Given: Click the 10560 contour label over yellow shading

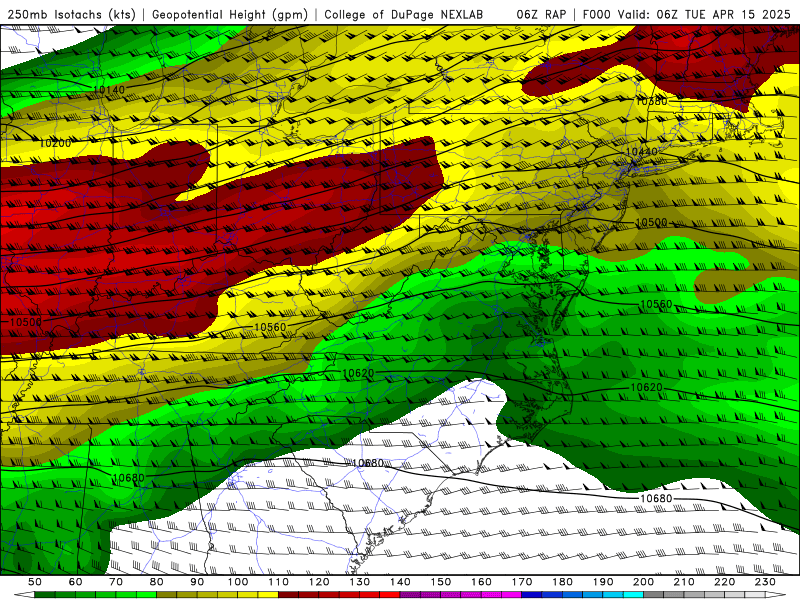Looking at the screenshot, I should pos(270,327).
